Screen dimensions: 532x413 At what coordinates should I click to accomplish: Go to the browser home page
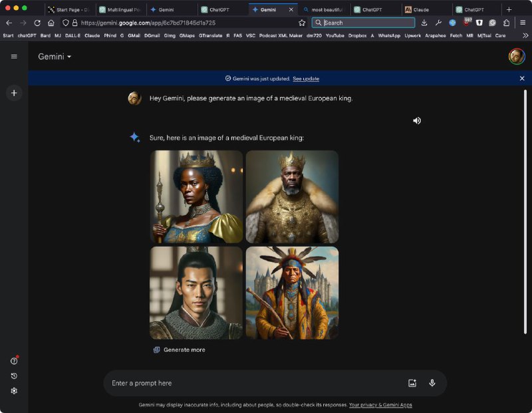(x=51, y=23)
